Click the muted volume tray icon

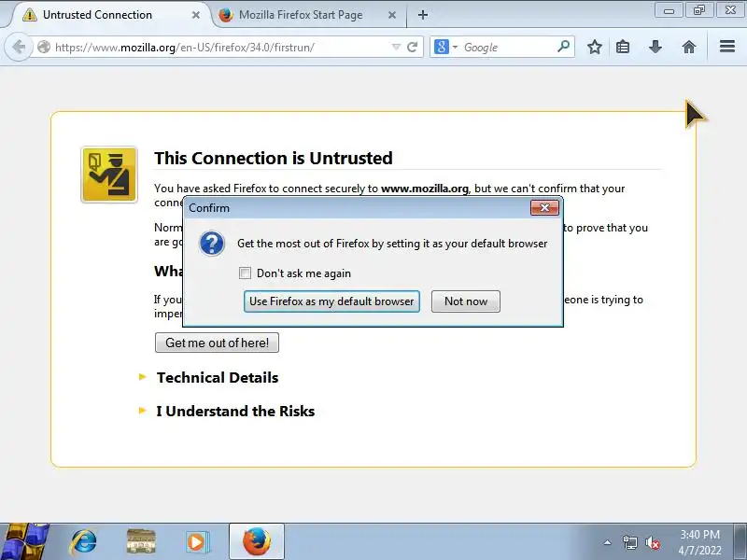(652, 542)
